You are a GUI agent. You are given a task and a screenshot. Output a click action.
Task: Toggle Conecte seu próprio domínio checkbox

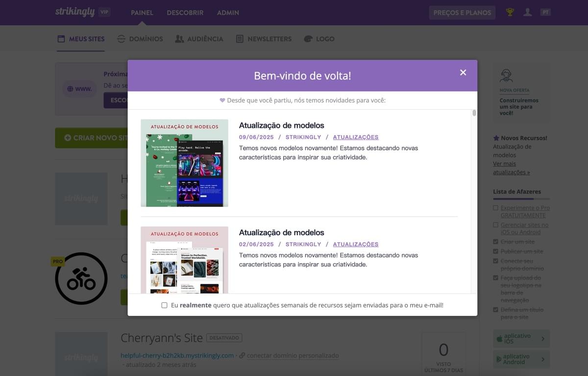(x=496, y=261)
